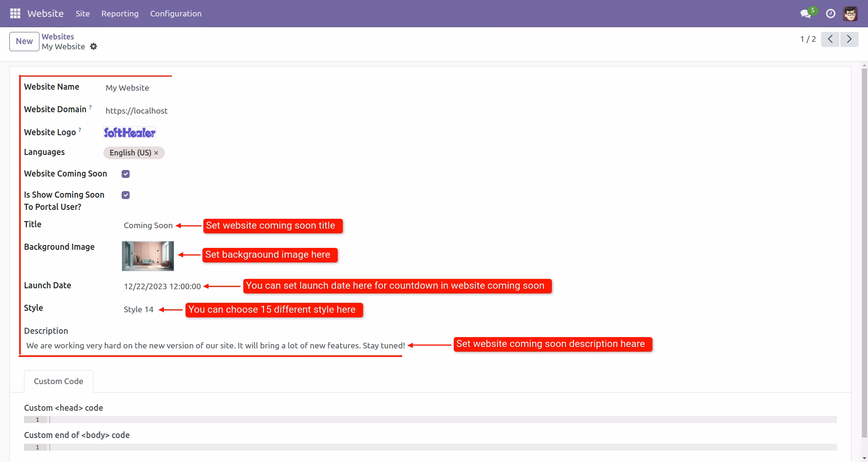Open the Site menu

coord(83,14)
